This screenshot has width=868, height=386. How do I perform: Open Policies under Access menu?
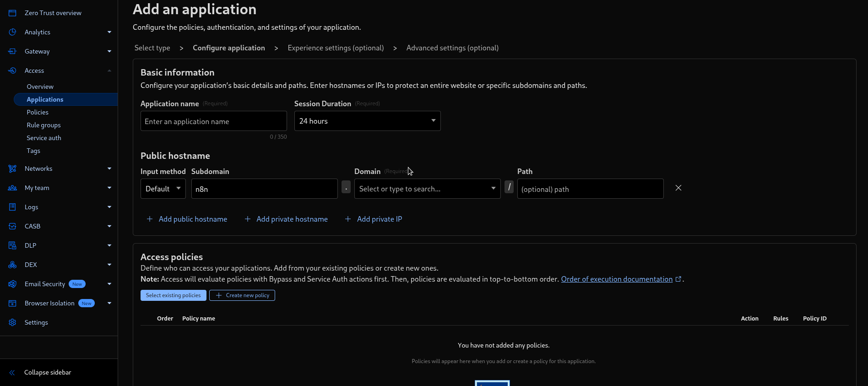pos(38,112)
